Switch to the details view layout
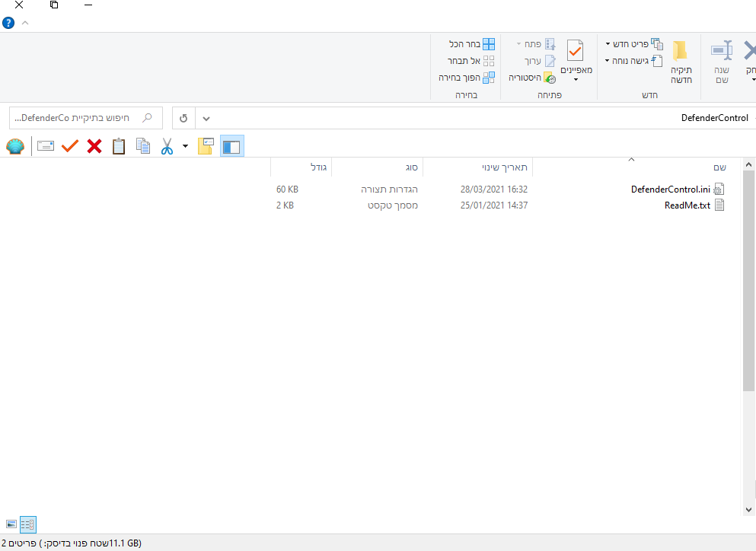Screen dimensions: 756x551 (x=27, y=524)
